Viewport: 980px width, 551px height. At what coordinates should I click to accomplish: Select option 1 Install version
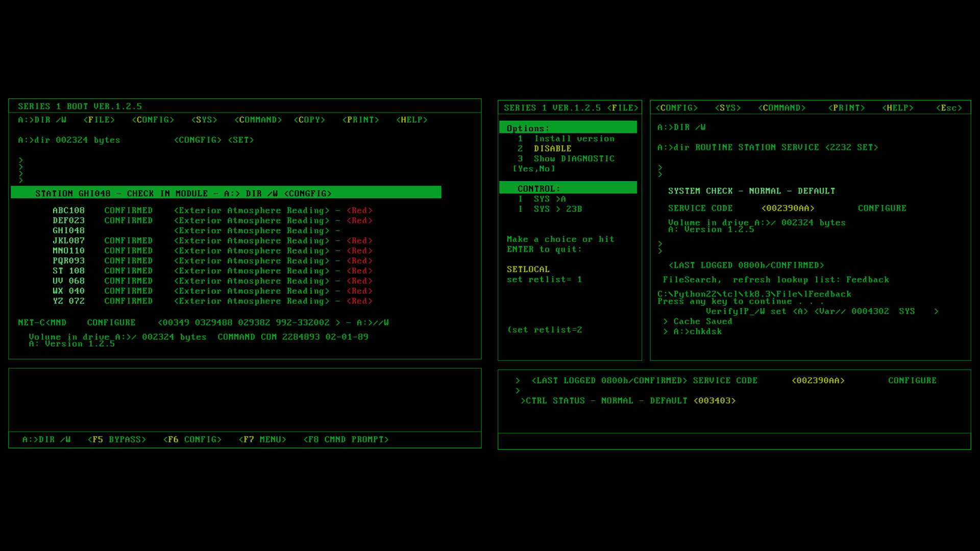coord(566,139)
